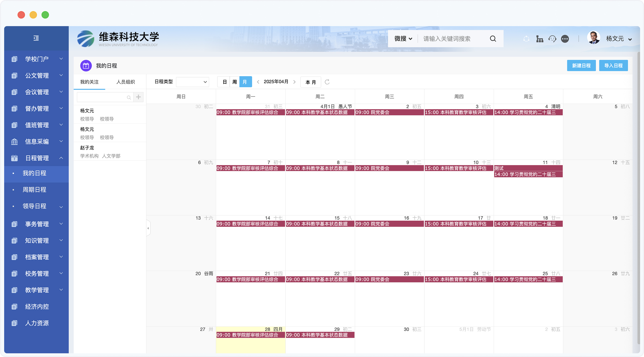The height and width of the screenshot is (357, 644).
Task: Click the 事务管理 sidebar icon
Action: (x=14, y=224)
